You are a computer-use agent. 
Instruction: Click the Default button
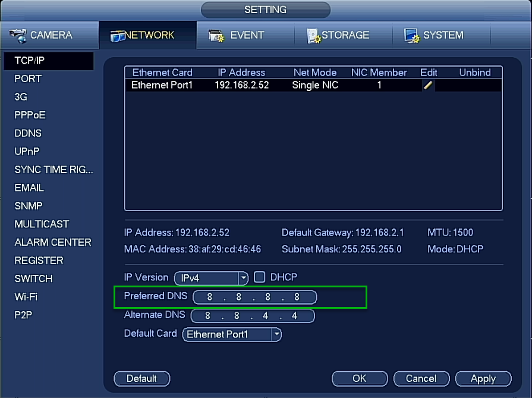142,378
